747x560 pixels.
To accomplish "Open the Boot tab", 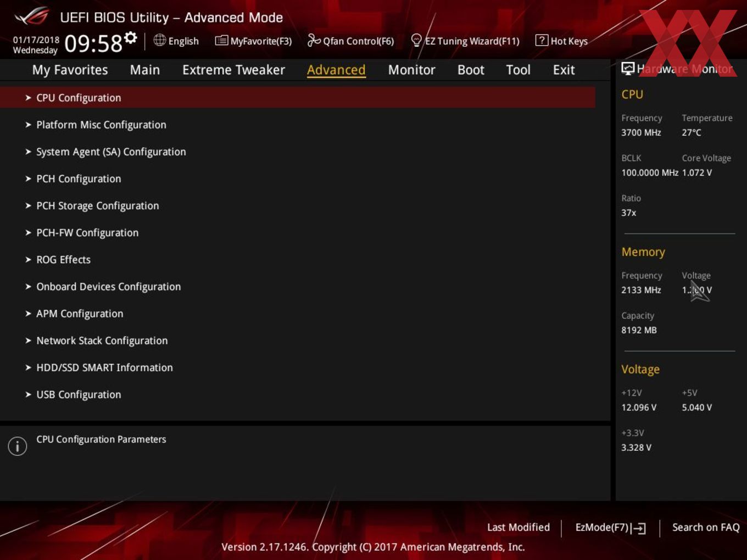I will point(471,70).
